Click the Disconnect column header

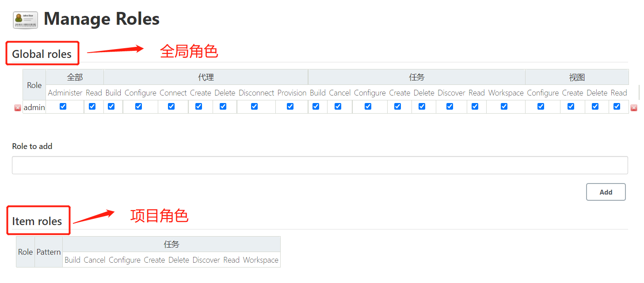[x=256, y=93]
